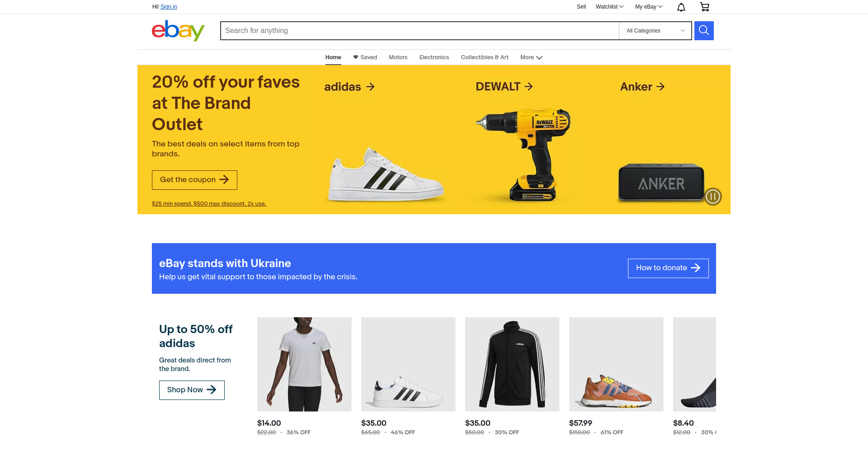Screen dimensions: 868x470
Task: Switch to the Motors tab
Action: (x=398, y=57)
